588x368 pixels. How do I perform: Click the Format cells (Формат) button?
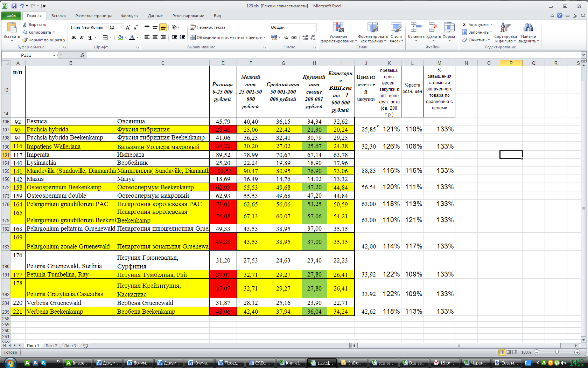(x=449, y=33)
